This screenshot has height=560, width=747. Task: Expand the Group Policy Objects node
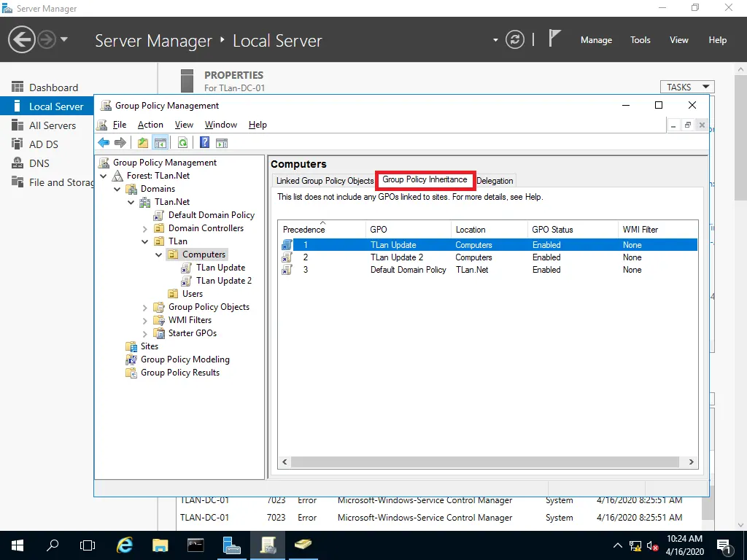[145, 308]
